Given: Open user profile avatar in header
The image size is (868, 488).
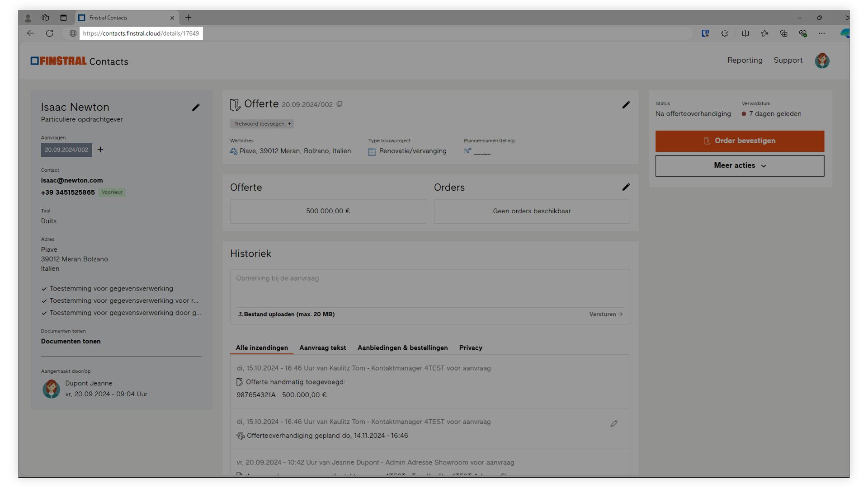Looking at the screenshot, I should click(822, 61).
